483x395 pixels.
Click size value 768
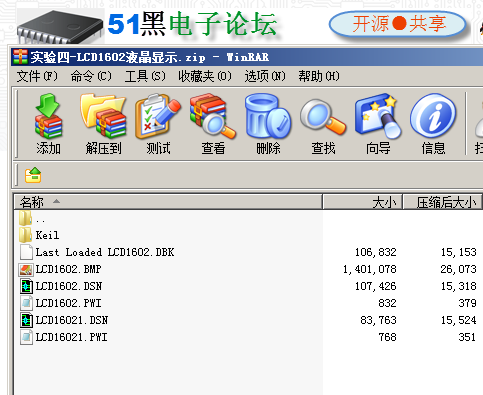[x=387, y=337]
